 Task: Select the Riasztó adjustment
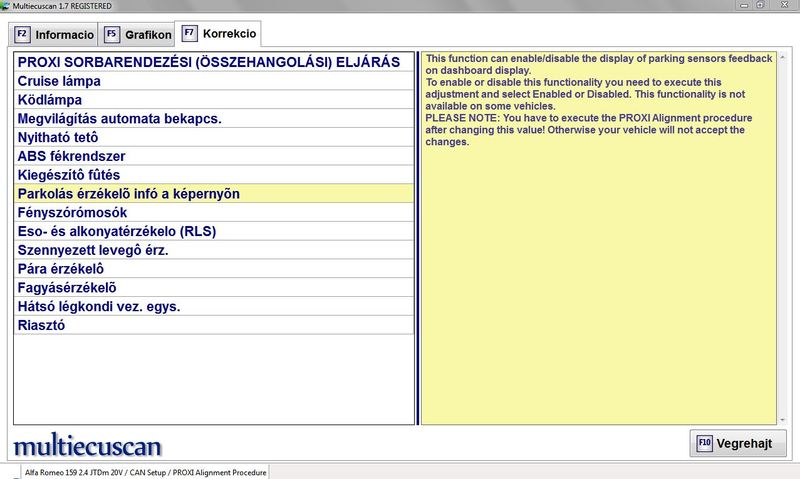214,325
